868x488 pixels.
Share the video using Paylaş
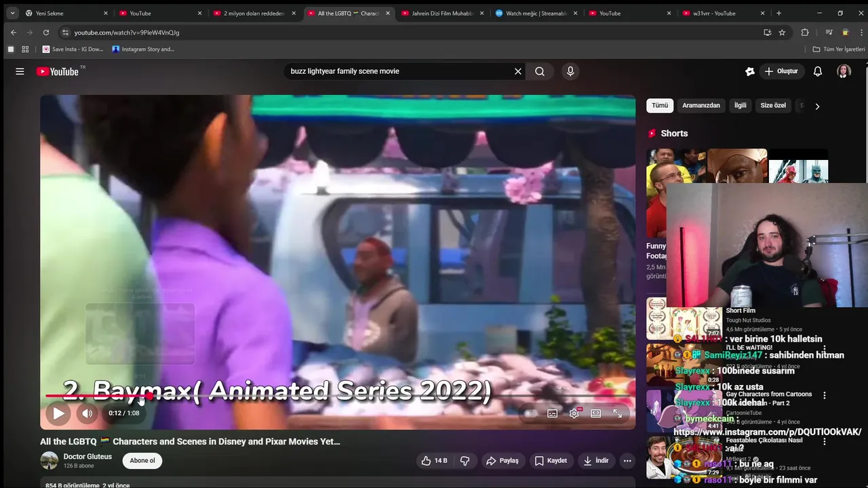pyautogui.click(x=502, y=461)
